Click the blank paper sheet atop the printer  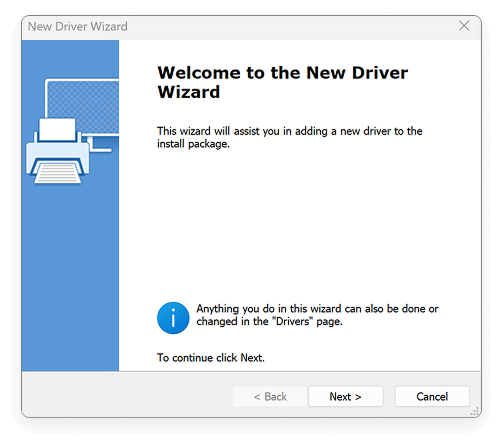pos(57,129)
